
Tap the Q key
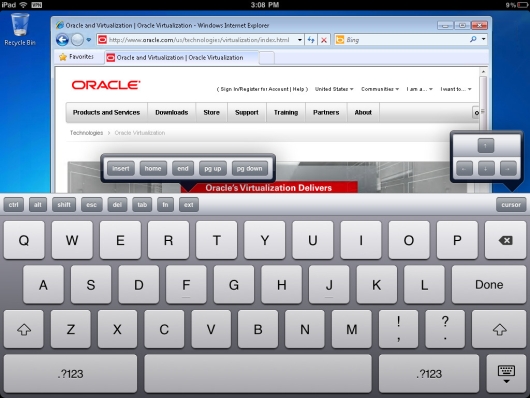[24, 240]
